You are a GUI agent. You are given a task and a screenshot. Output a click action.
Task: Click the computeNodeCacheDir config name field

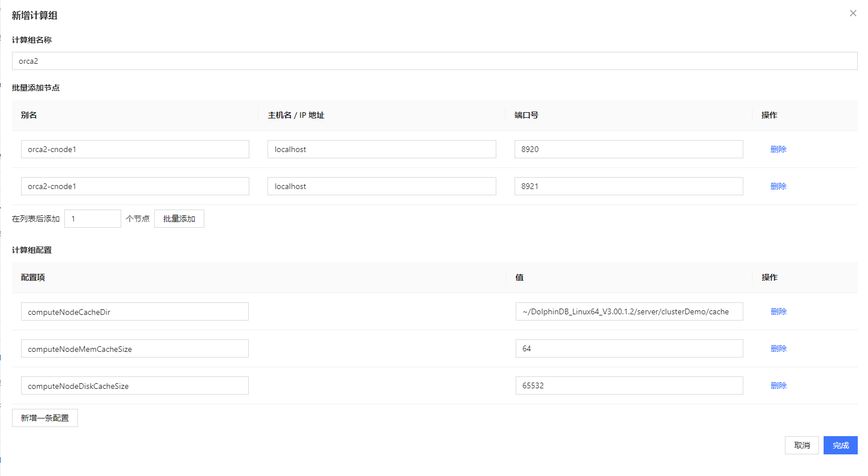(x=135, y=311)
